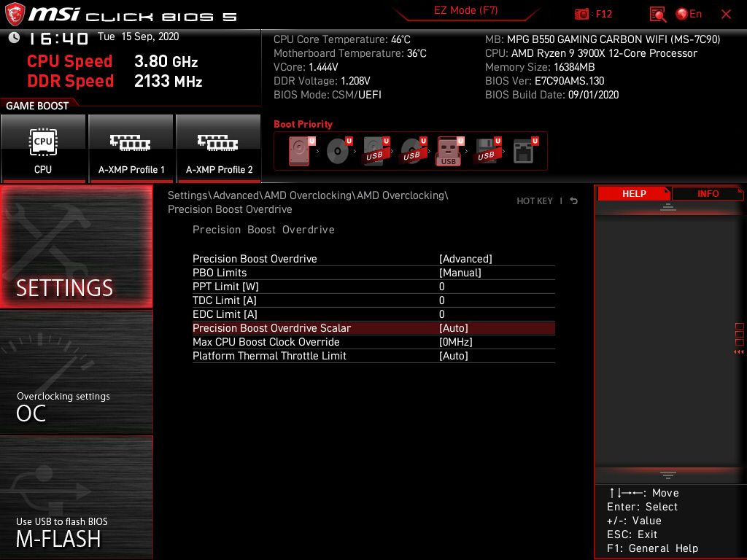Open M-FLASH BIOS flashing panel
747x560 pixels.
76,497
